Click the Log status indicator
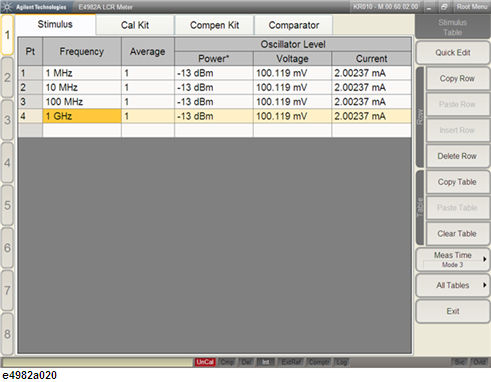This screenshot has height=382, width=491. coord(341,362)
